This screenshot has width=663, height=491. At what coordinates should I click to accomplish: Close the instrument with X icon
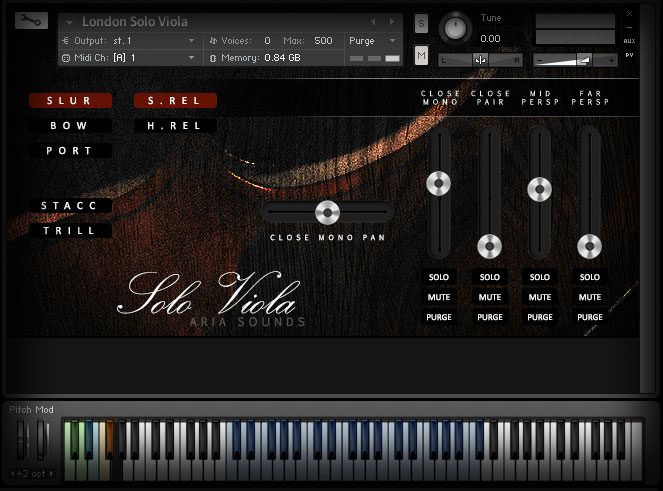[x=630, y=14]
